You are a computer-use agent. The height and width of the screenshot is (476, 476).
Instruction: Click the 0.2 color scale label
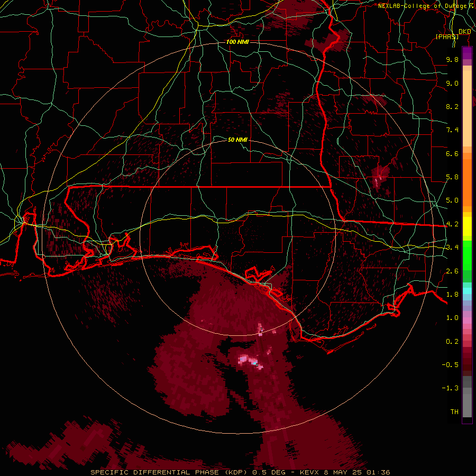452,342
